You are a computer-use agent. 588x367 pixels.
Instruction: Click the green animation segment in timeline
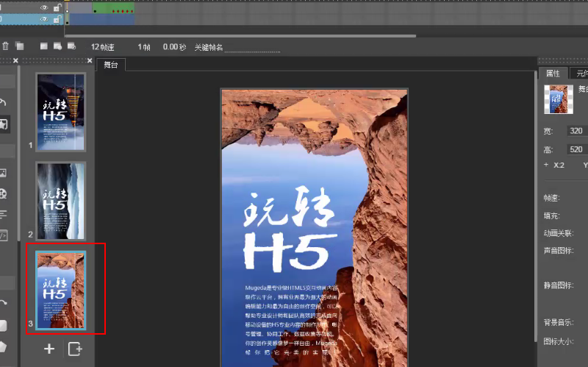point(113,7)
